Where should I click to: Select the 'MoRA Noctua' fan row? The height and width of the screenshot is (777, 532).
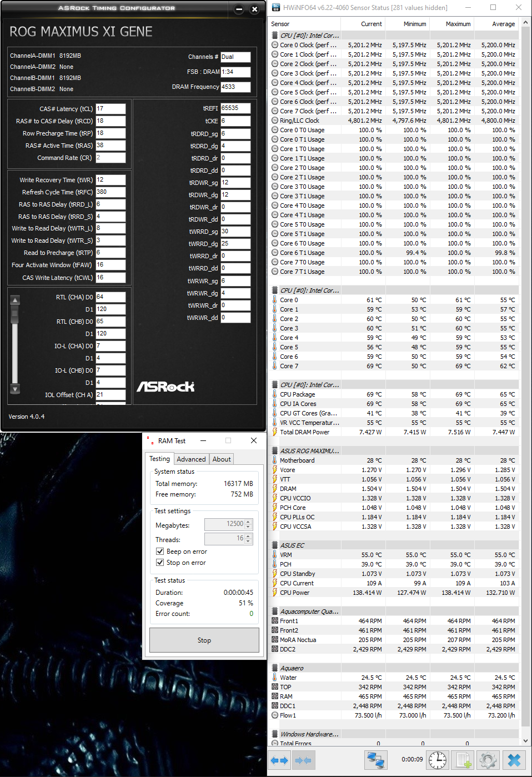pyautogui.click(x=394, y=640)
